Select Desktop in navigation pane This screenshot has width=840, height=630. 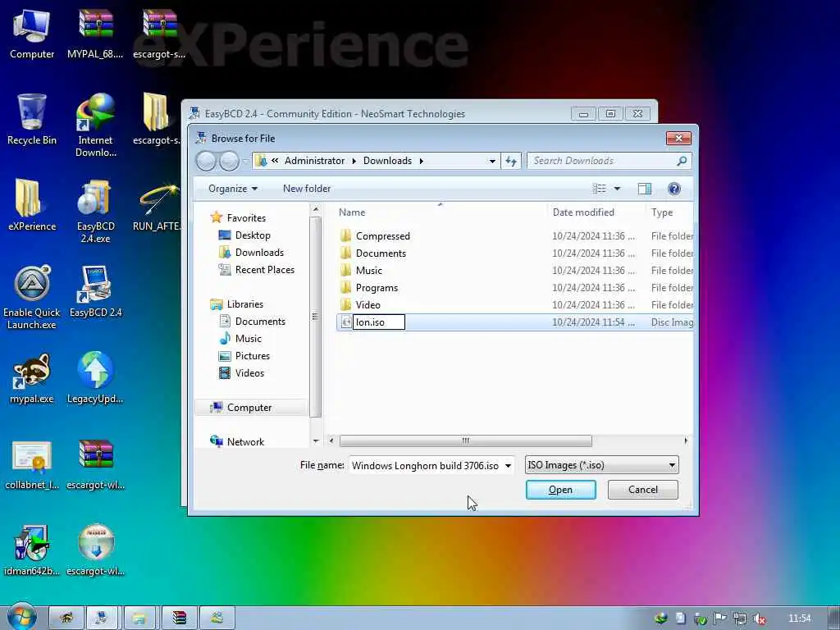pos(253,235)
